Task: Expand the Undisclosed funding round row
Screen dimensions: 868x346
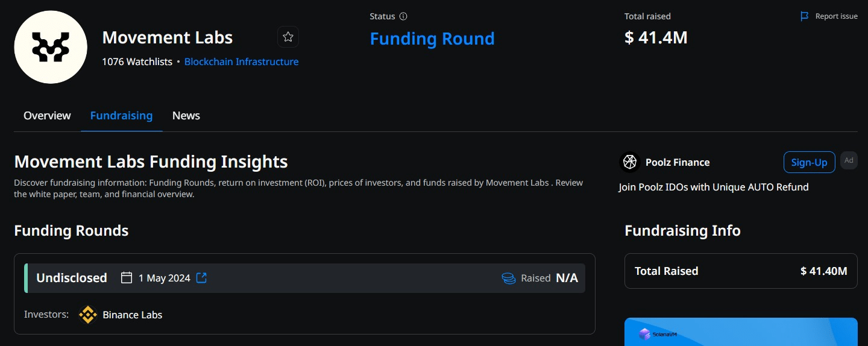Action: 71,278
